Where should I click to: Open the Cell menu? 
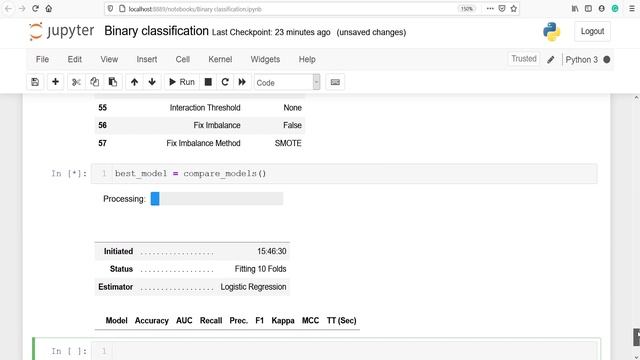coord(183,60)
